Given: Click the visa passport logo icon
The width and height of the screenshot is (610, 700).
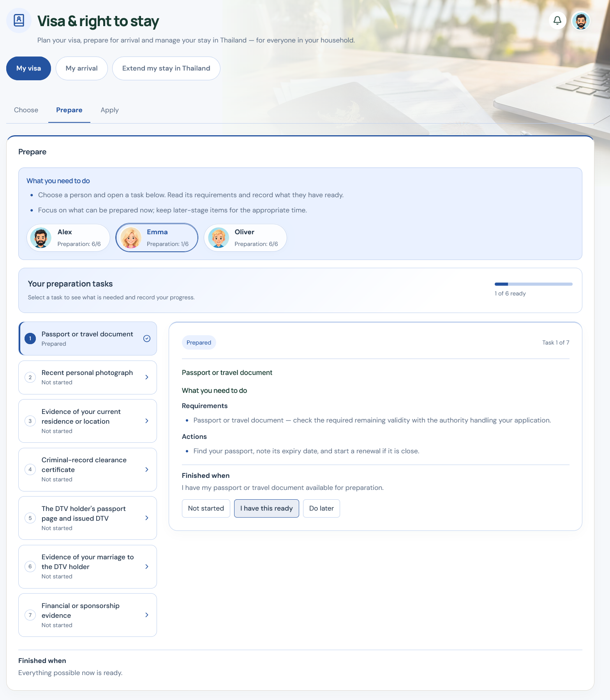Looking at the screenshot, I should tap(19, 20).
